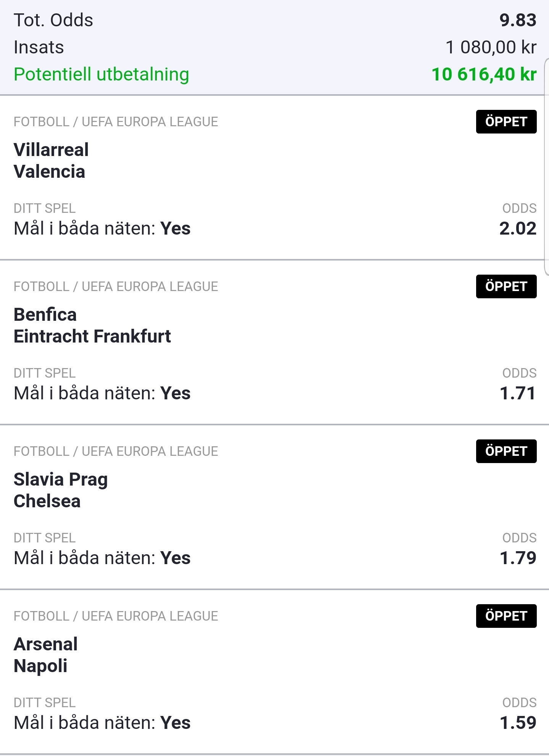Select the Napoli team name
549x756 pixels.
coord(40,666)
